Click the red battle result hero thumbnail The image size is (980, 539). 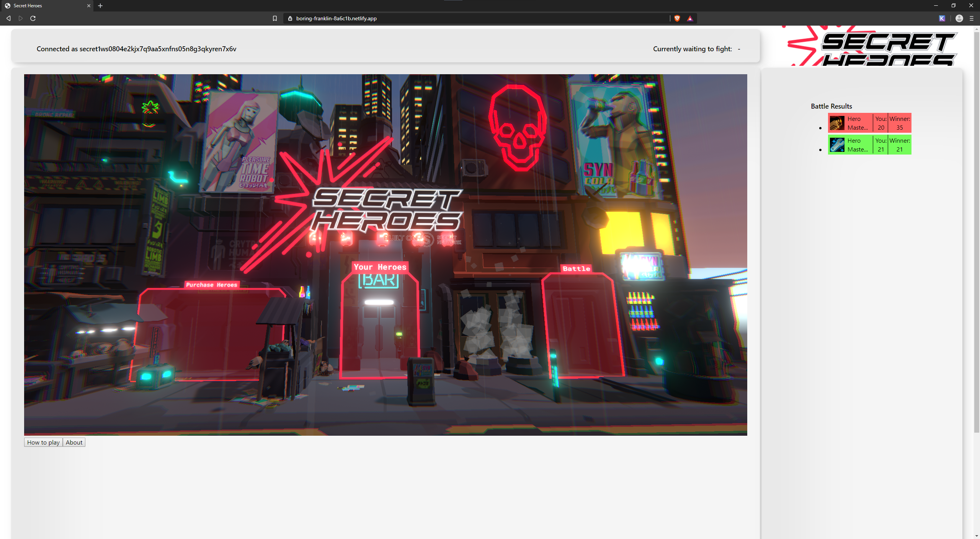[837, 123]
